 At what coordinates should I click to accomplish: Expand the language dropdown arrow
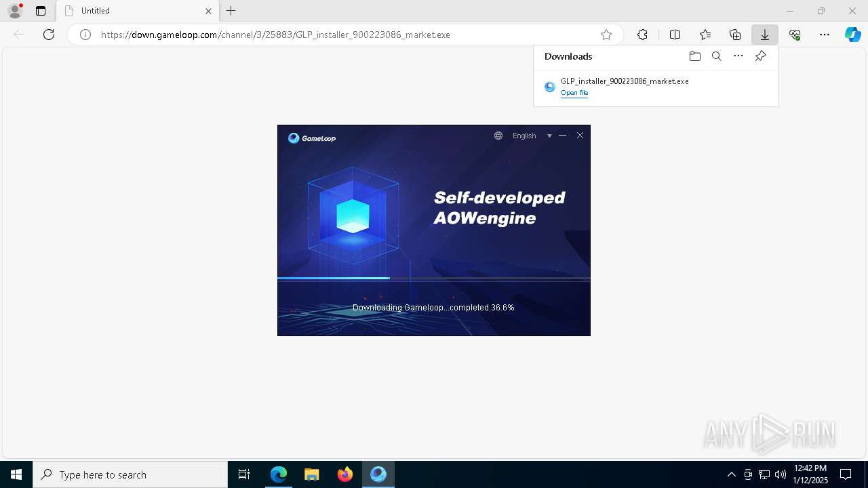(x=549, y=136)
